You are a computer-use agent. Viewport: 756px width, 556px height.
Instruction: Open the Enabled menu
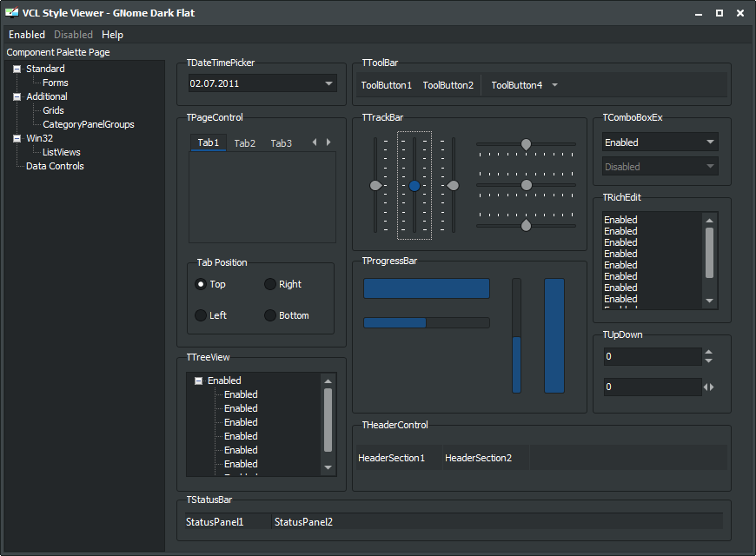click(27, 35)
